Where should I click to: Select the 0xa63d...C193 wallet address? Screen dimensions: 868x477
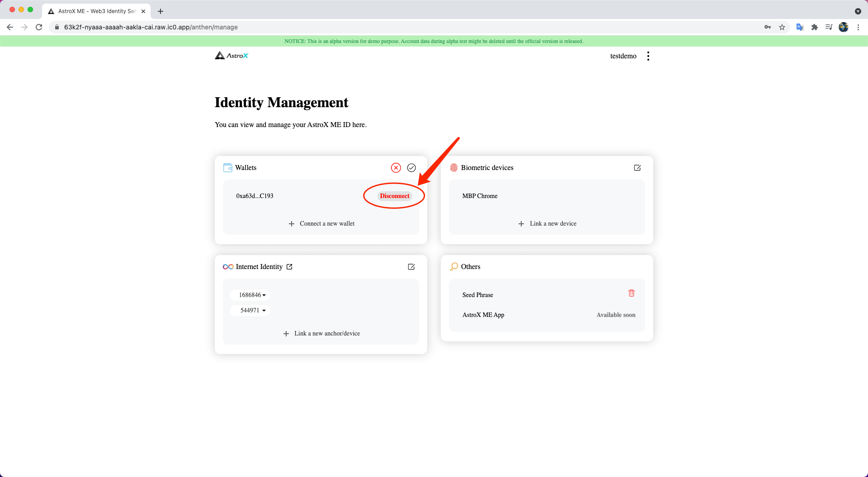255,196
